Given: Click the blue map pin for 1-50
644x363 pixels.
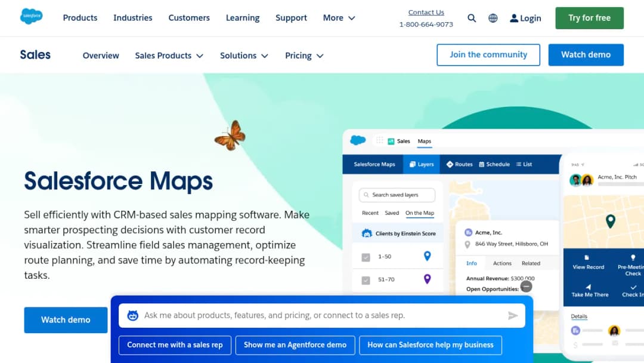Looking at the screenshot, I should 427,256.
